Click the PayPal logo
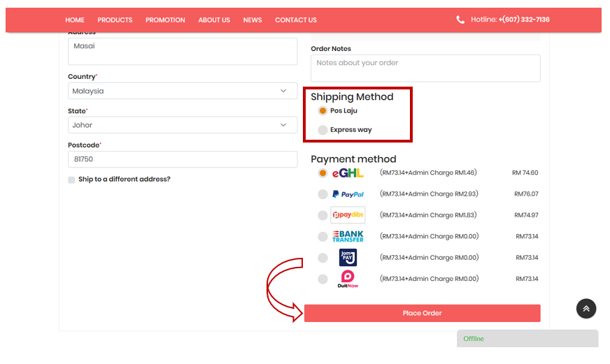This screenshot has height=364, width=610. (x=348, y=194)
